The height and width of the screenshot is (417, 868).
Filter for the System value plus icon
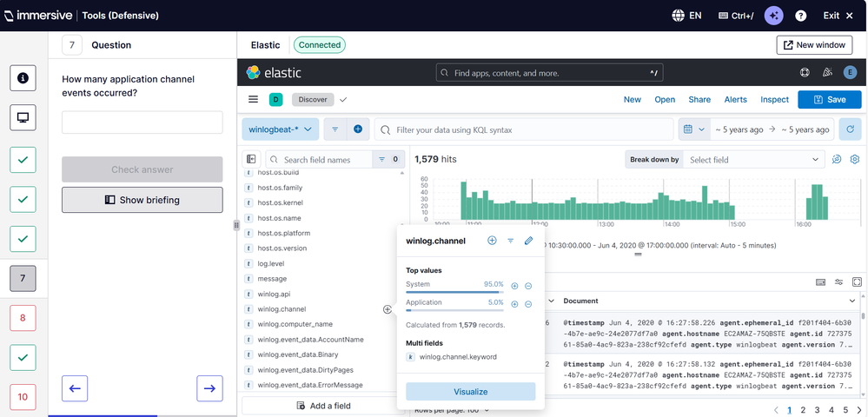point(514,286)
